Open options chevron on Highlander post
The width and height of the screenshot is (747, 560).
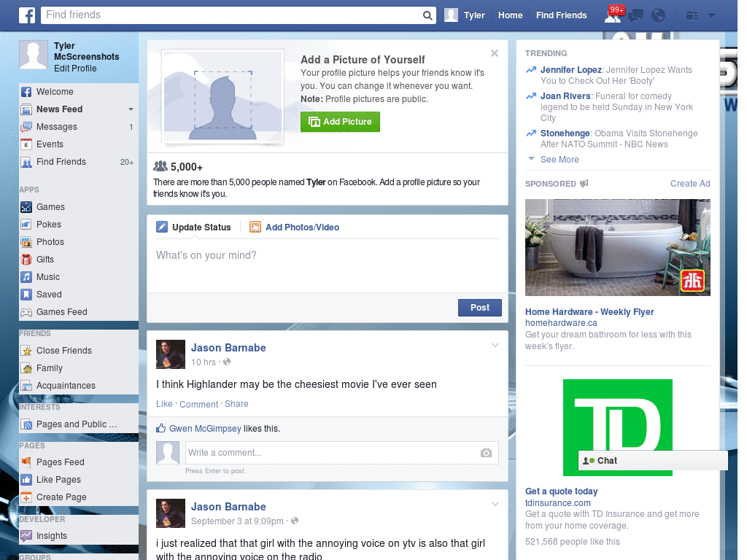click(x=495, y=345)
